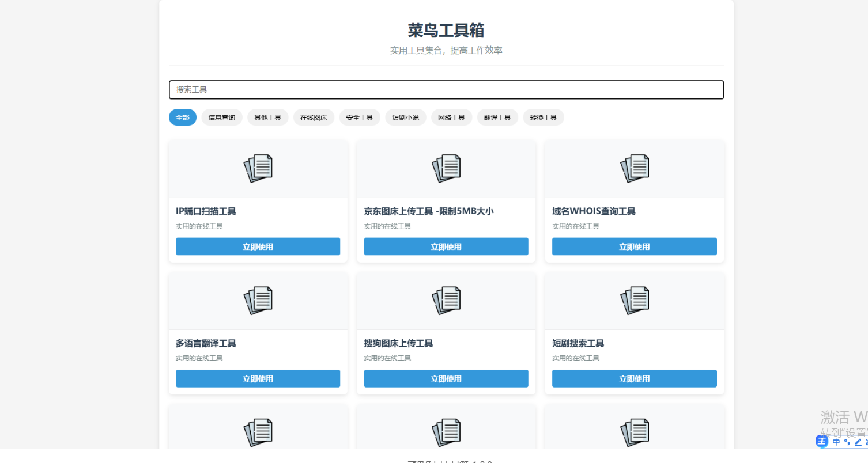The image size is (868, 463).
Task: Choose the 翻译工具 category
Action: coord(497,117)
